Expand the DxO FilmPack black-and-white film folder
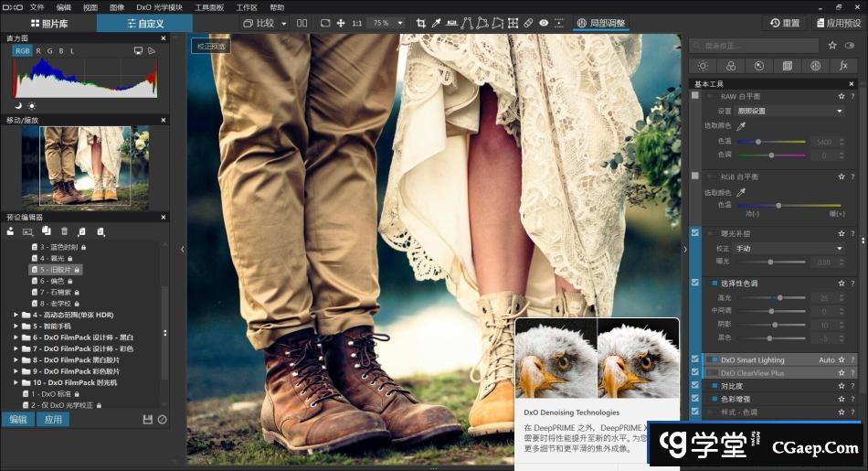Image resolution: width=868 pixels, height=471 pixels. (x=16, y=360)
